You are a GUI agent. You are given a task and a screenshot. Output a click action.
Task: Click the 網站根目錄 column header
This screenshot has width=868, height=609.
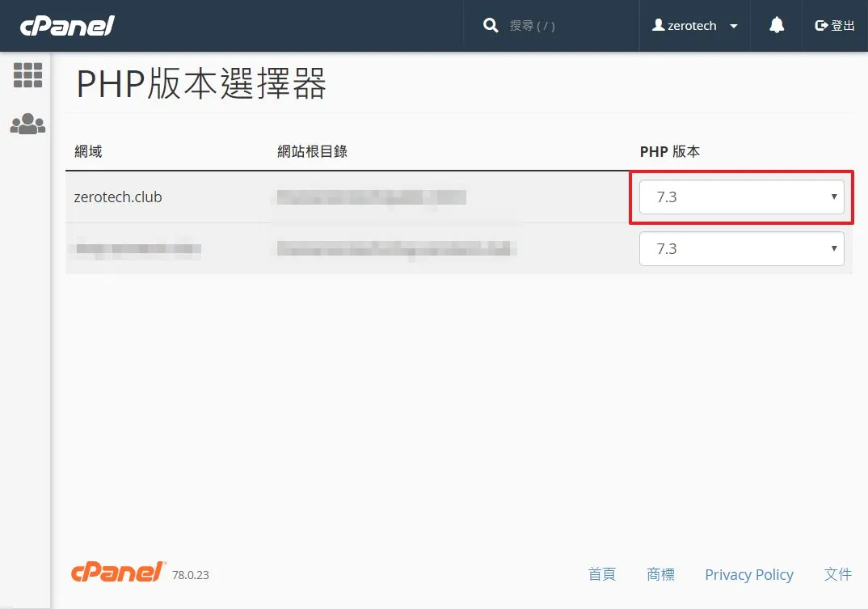(312, 151)
